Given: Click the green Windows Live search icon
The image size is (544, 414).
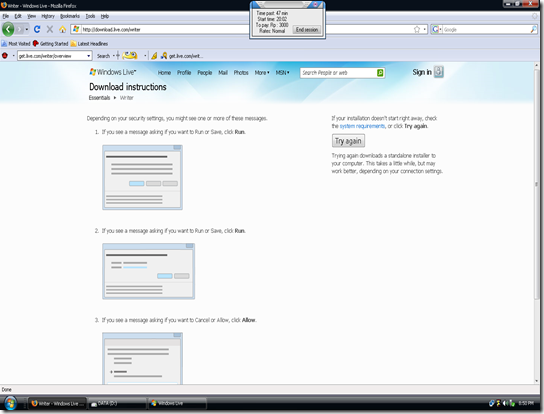Looking at the screenshot, I should (x=380, y=73).
